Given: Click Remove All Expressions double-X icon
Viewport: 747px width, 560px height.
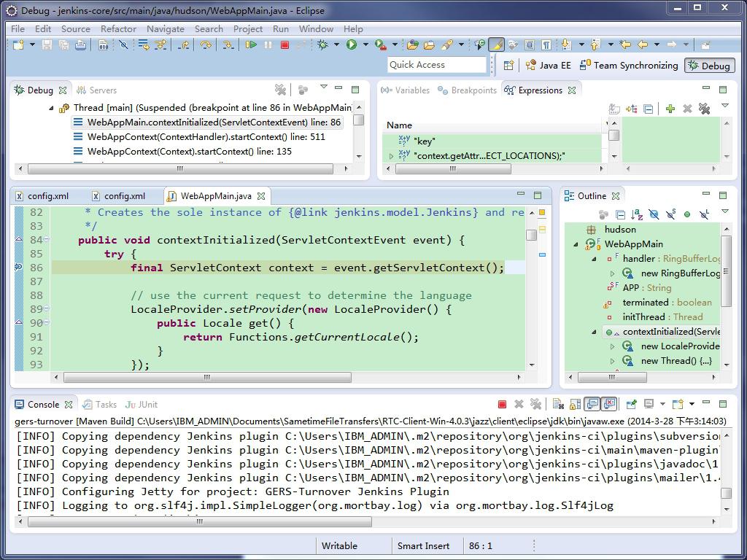Looking at the screenshot, I should click(704, 109).
